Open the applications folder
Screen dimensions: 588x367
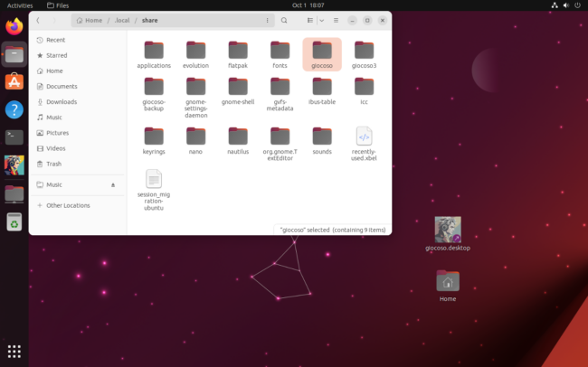[154, 55]
